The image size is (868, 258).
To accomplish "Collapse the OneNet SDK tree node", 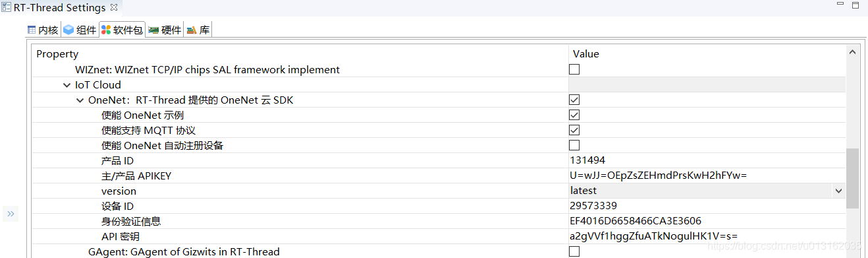I will [x=80, y=100].
